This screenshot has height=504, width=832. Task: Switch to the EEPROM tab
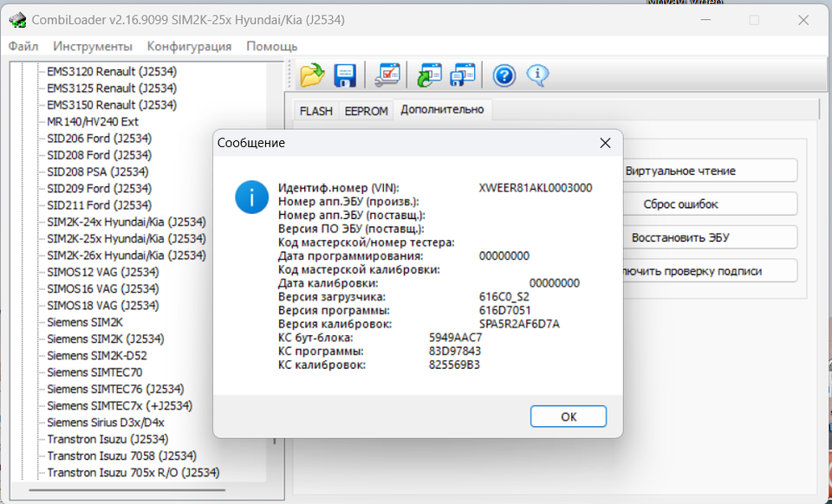click(366, 112)
